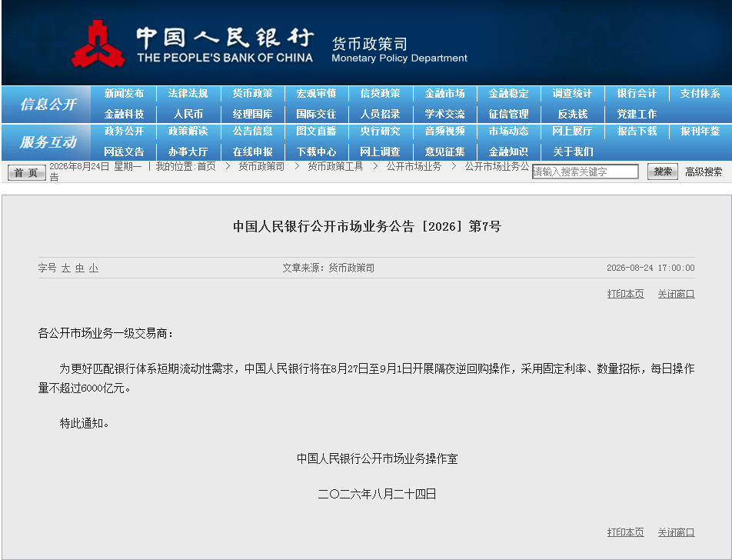This screenshot has width=732, height=560.
Task: Click the timestamp 2026-08-24 17:00:00
Action: coord(650,268)
